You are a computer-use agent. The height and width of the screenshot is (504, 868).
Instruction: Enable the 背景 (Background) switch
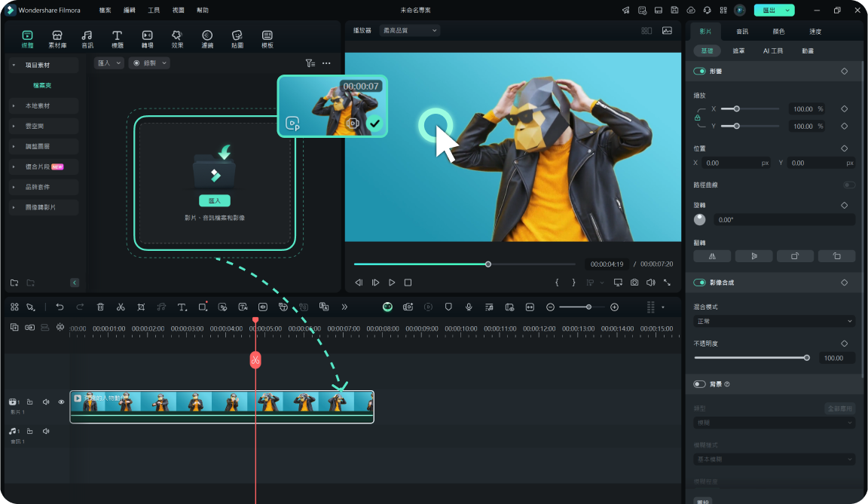point(700,384)
